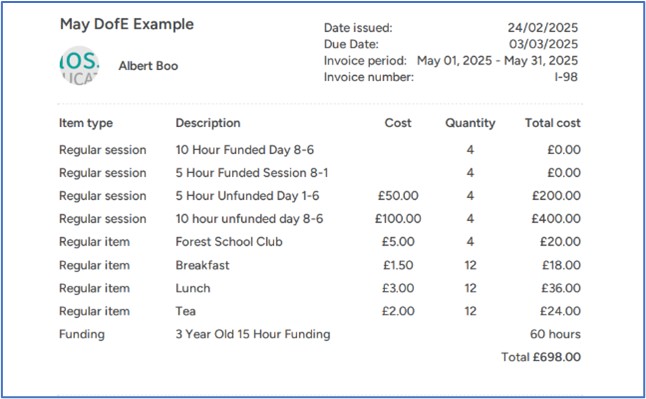Click the Lunch total of £36.00
Screen dimensions: 646x399
click(561, 288)
